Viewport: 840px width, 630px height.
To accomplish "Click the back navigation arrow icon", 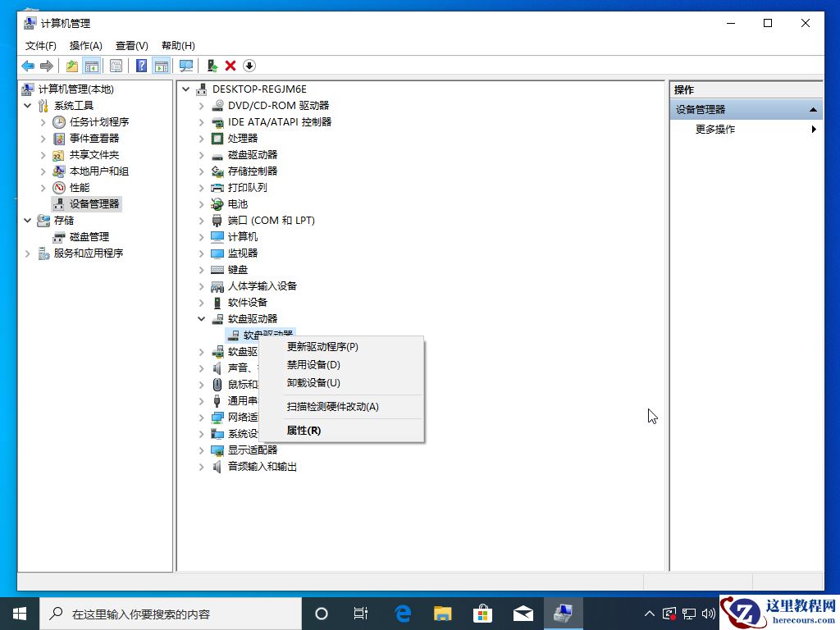I will click(x=27, y=66).
